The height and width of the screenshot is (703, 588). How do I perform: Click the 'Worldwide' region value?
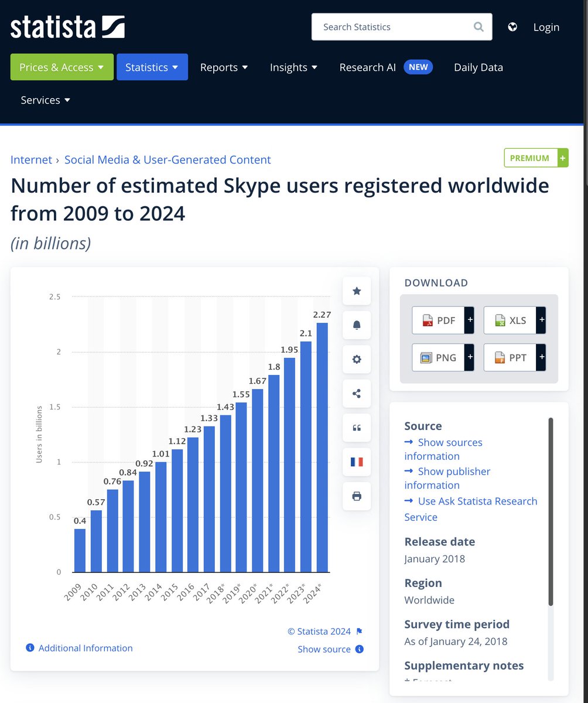pyautogui.click(x=429, y=600)
